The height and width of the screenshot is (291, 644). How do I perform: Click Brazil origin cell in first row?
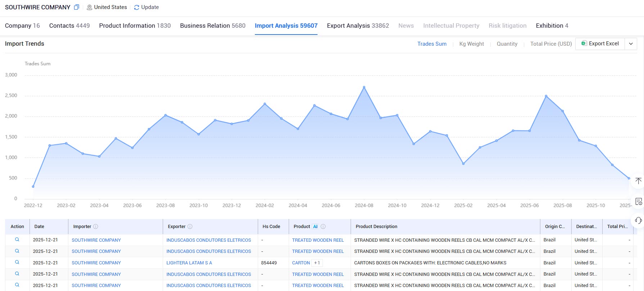pos(549,240)
